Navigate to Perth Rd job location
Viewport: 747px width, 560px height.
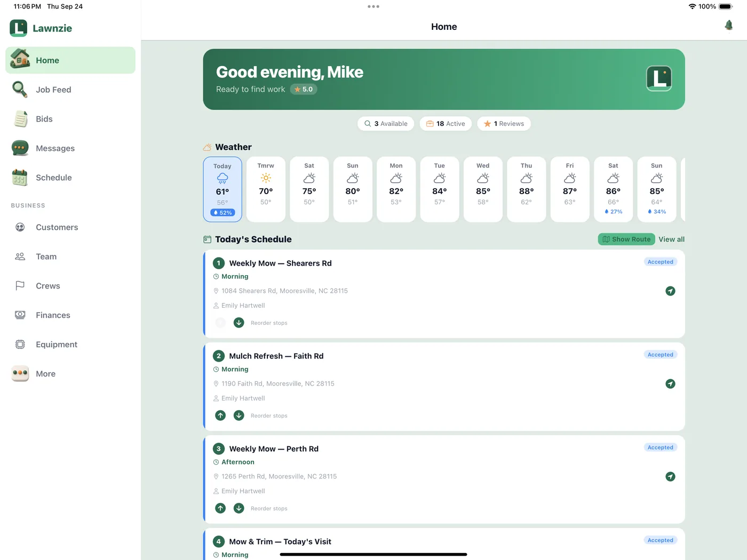click(670, 476)
